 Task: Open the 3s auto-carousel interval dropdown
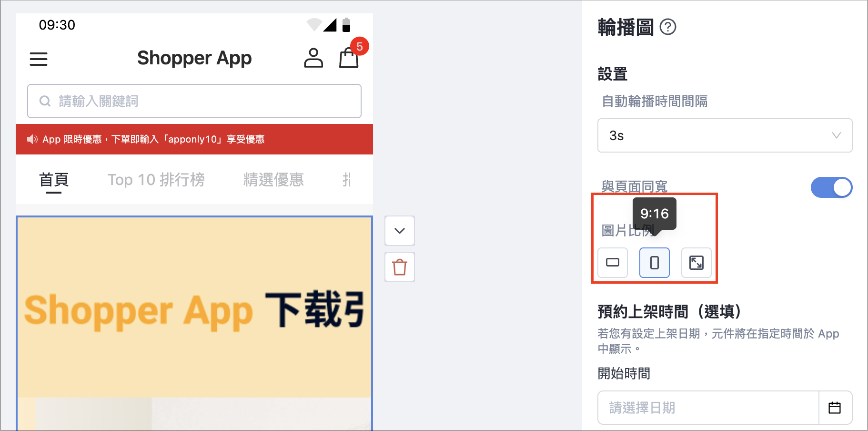(x=725, y=135)
